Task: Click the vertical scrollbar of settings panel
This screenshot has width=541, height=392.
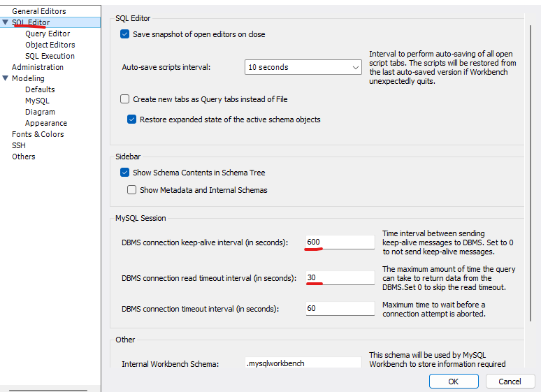Action: point(531,173)
